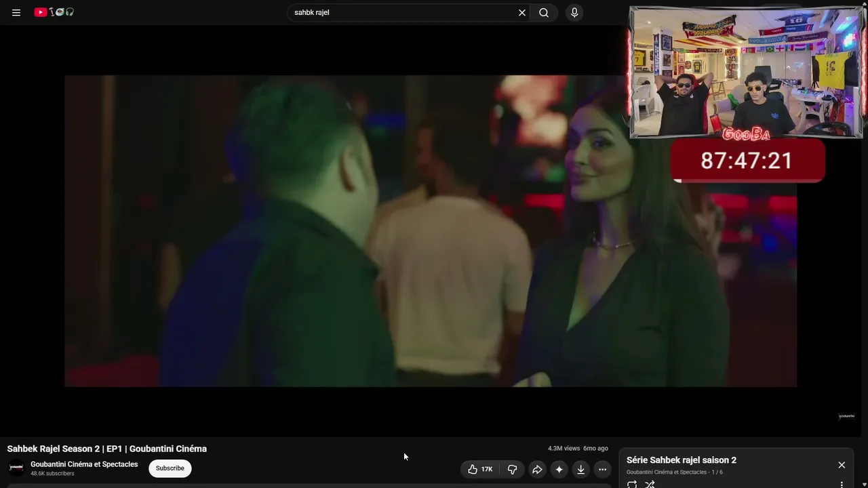Screen dimensions: 868x488
Task: Click the magnifying glass search button
Action: pos(544,12)
